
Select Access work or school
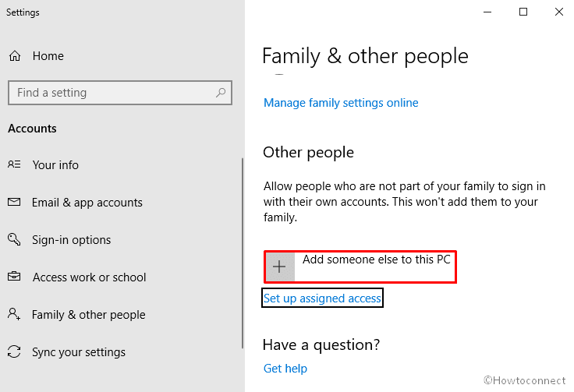pos(89,277)
